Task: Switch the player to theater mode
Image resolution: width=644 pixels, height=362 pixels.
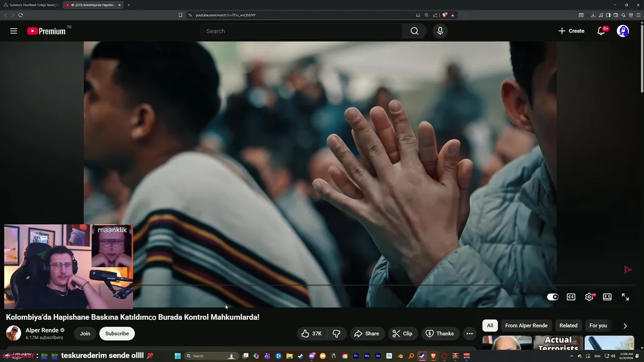Action: coord(607,297)
